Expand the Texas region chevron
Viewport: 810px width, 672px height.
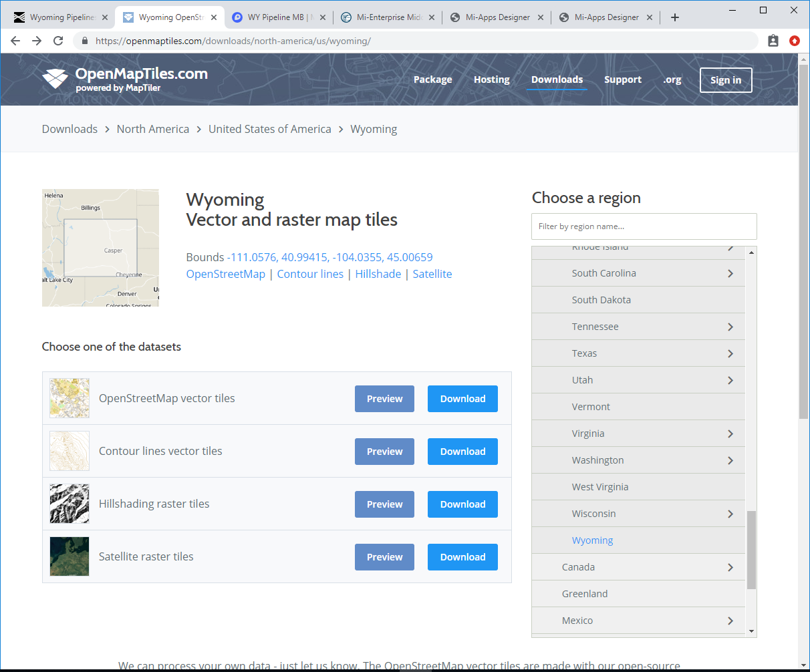coord(730,353)
